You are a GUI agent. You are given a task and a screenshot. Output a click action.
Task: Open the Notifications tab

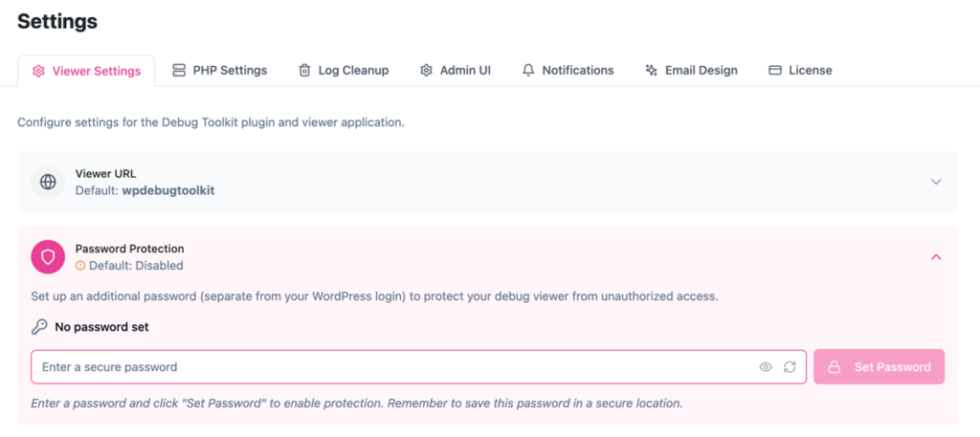[x=568, y=71]
